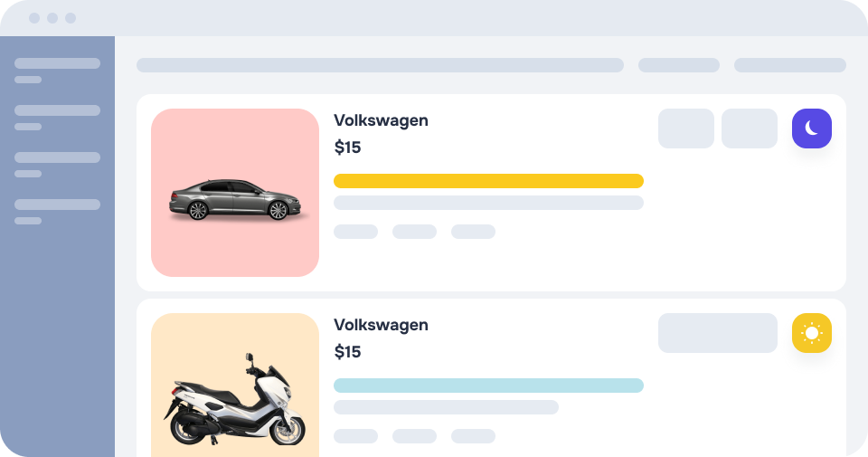Click the second gray button beside the moon icon
This screenshot has height=457, width=868.
750,129
